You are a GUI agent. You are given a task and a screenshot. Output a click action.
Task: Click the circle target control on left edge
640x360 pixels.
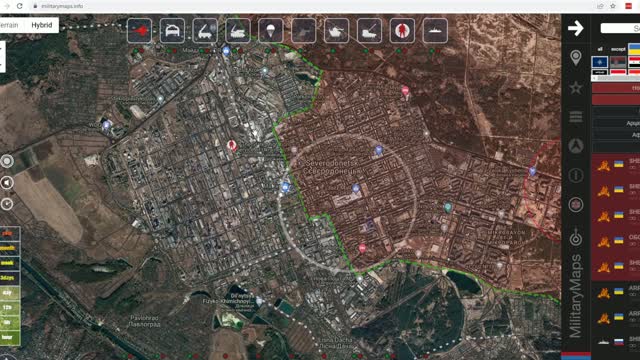[x=7, y=161]
